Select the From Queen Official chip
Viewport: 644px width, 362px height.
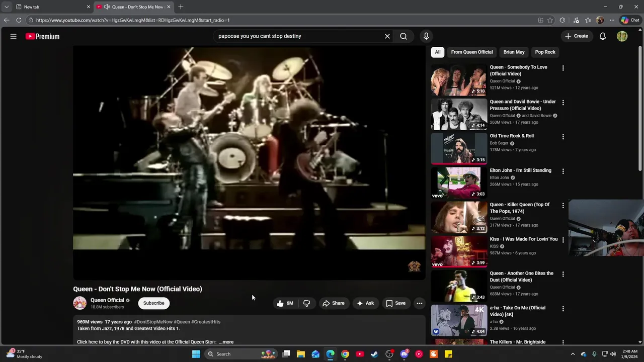[x=472, y=52]
